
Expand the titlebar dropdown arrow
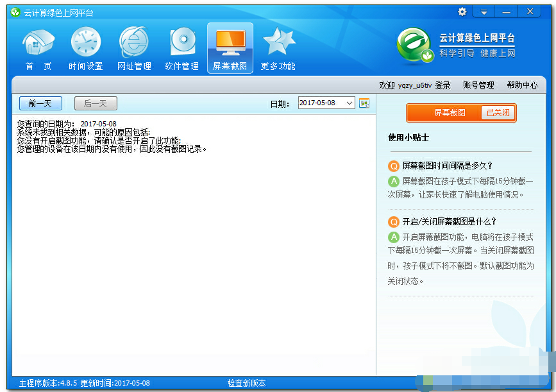coord(483,12)
